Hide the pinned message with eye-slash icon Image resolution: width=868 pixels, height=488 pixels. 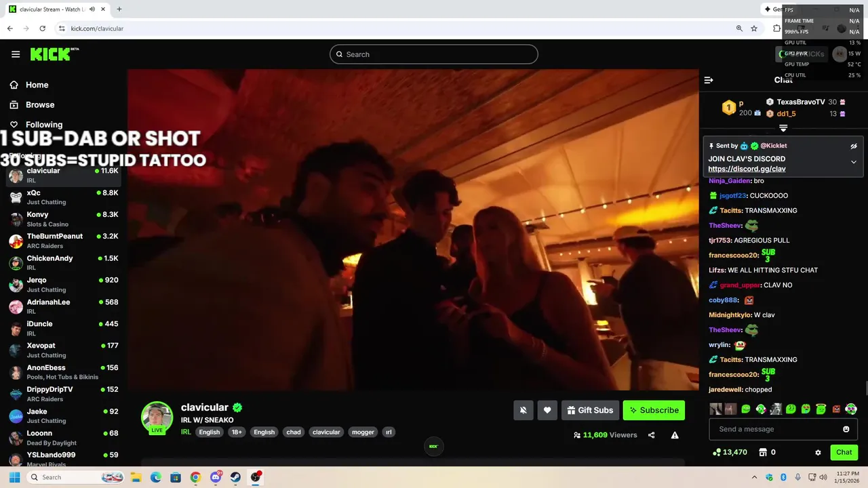(854, 146)
